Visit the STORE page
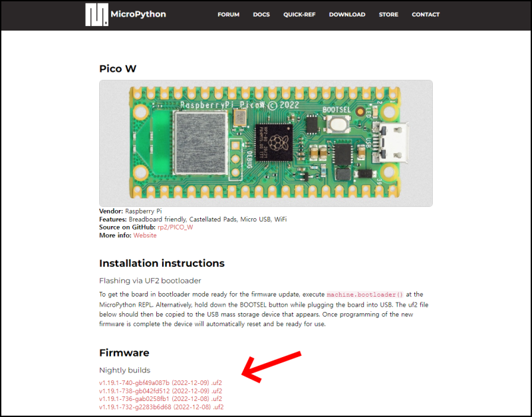 [x=388, y=15]
